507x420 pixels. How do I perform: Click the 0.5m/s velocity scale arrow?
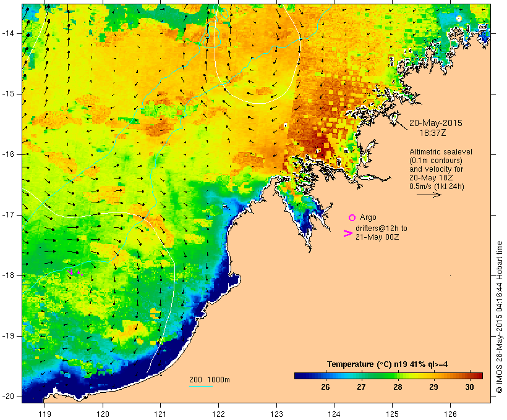(428, 195)
